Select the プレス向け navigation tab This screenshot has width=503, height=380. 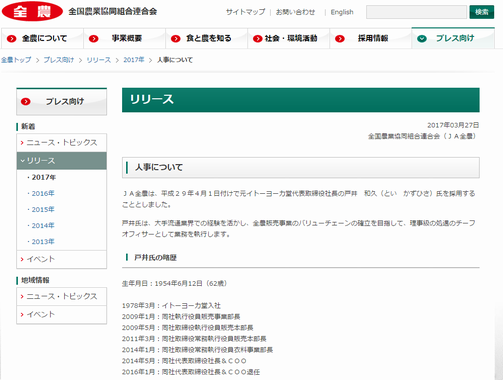453,38
